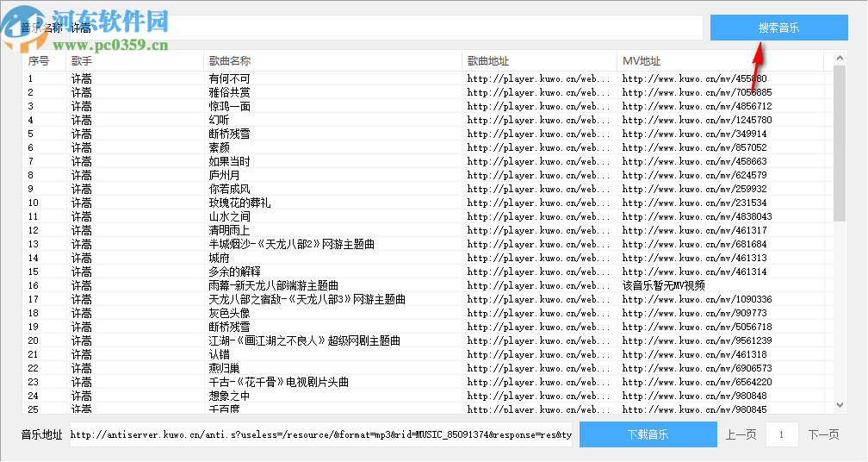The image size is (868, 462).
Task: Click the 下载音乐 button
Action: click(648, 434)
